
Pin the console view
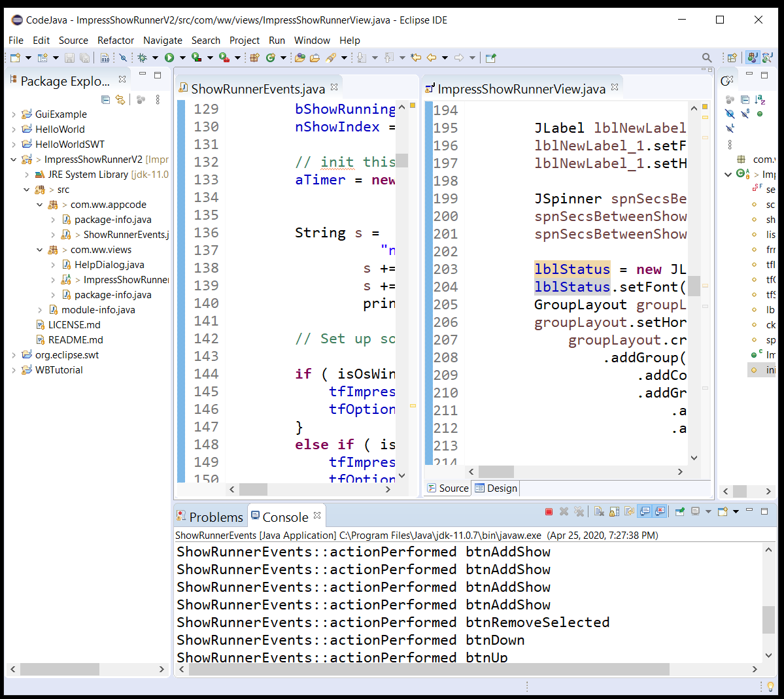680,511
